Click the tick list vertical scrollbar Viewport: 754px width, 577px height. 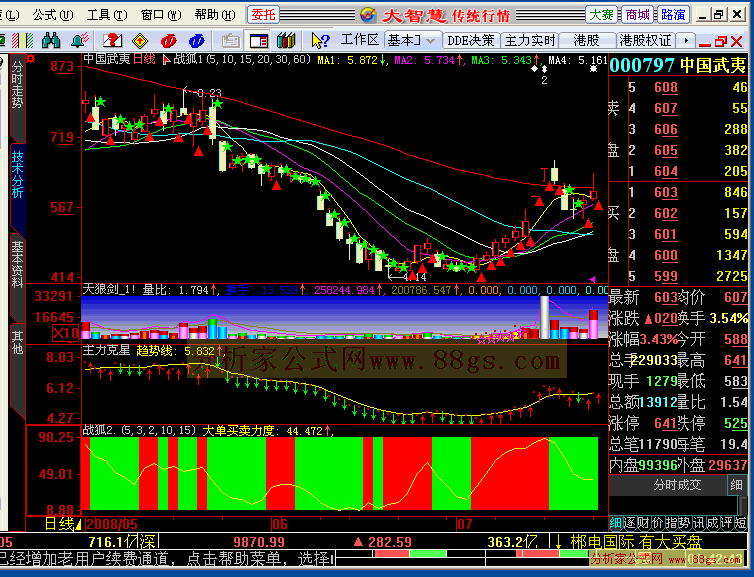click(x=742, y=505)
